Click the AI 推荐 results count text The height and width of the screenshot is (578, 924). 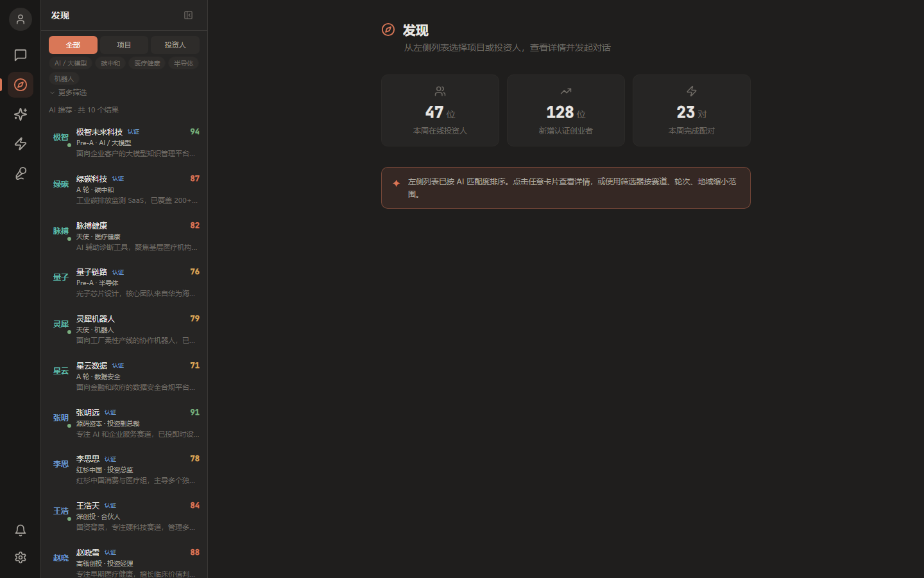point(84,110)
